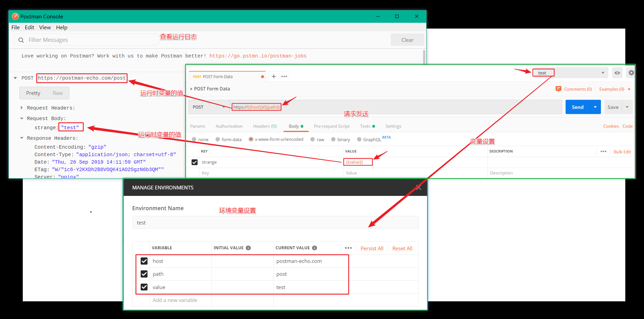Collapse the POST request log entry
This screenshot has height=319, width=644.
click(x=15, y=78)
